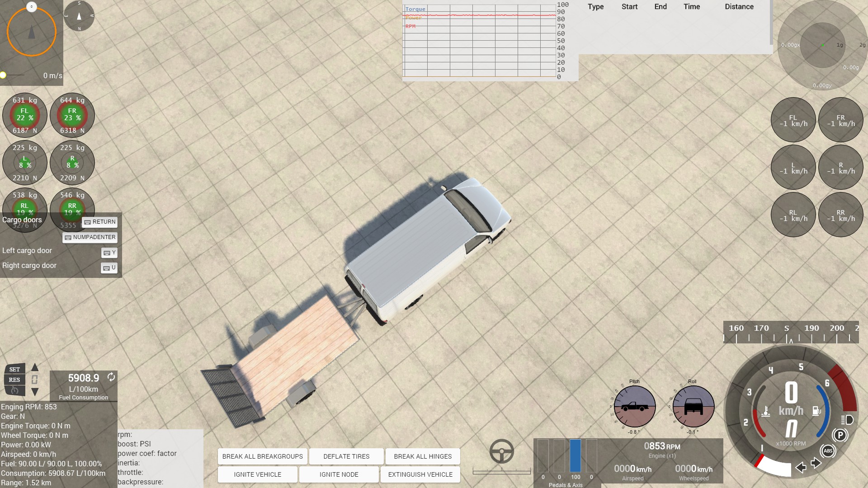The image size is (868, 488).
Task: Click the Roll indicator gauge
Action: [x=693, y=406]
